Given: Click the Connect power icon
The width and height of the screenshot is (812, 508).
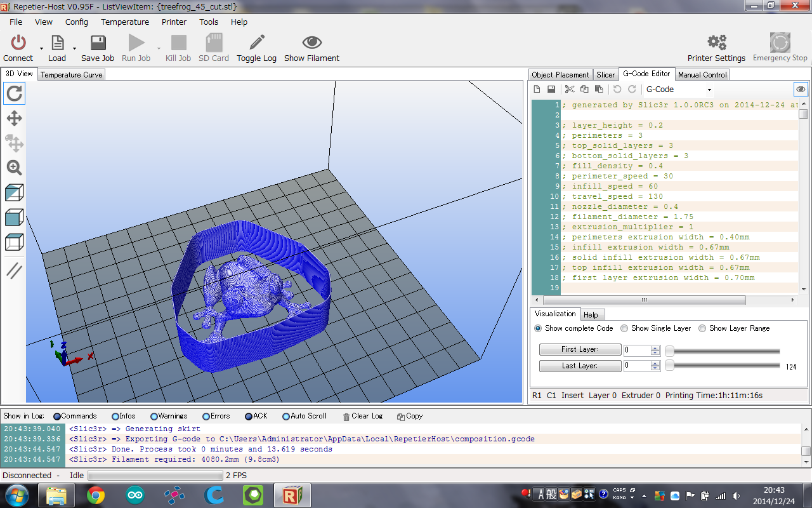Looking at the screenshot, I should [x=18, y=43].
